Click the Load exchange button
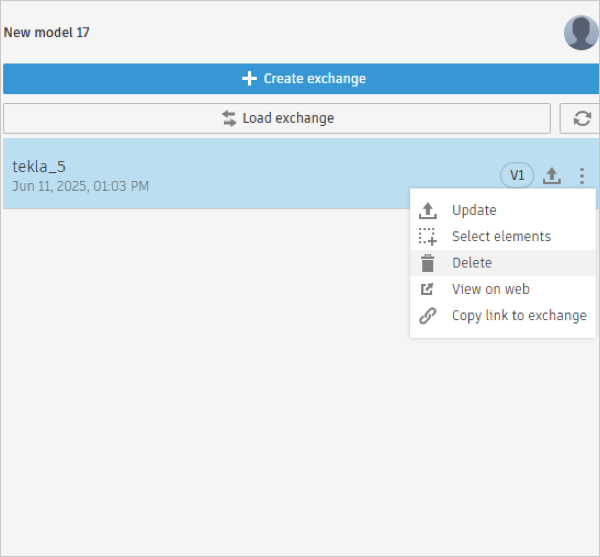This screenshot has height=557, width=600. coord(277,118)
